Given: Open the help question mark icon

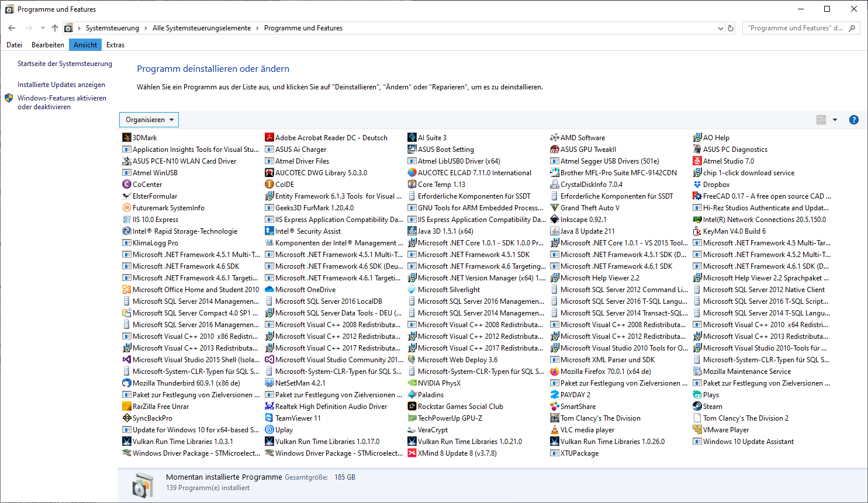Looking at the screenshot, I should [853, 120].
